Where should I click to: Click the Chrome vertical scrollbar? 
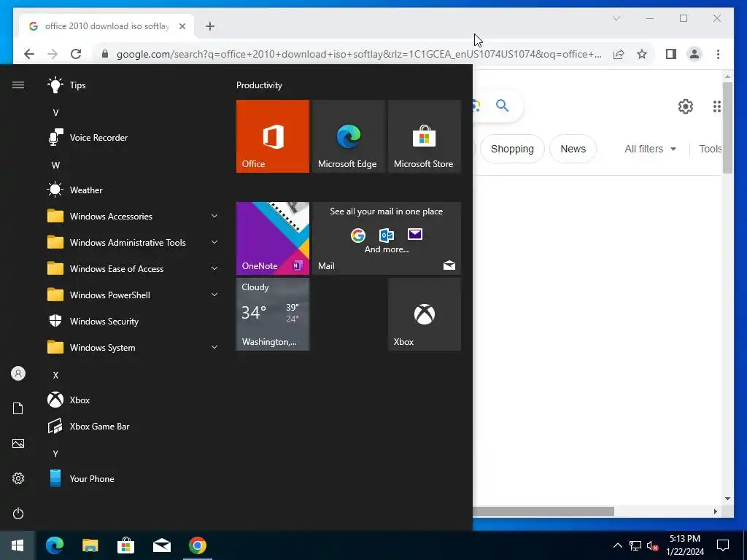coord(727,128)
